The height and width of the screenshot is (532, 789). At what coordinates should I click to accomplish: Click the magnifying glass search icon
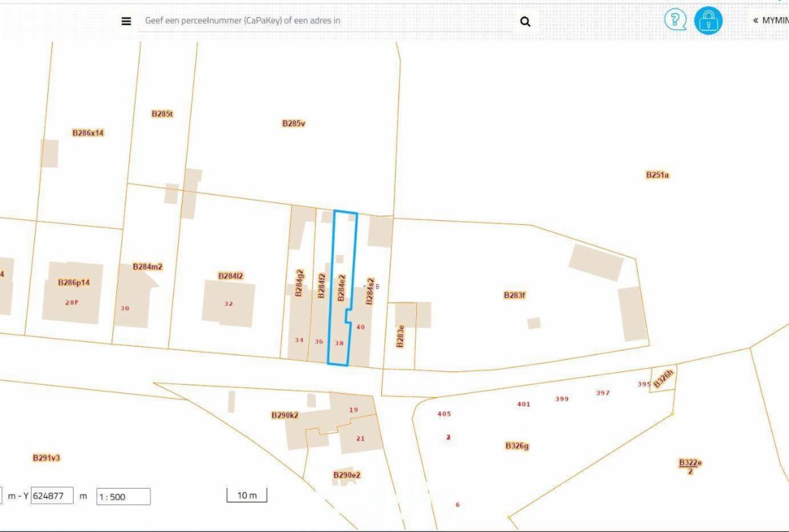[x=525, y=21]
